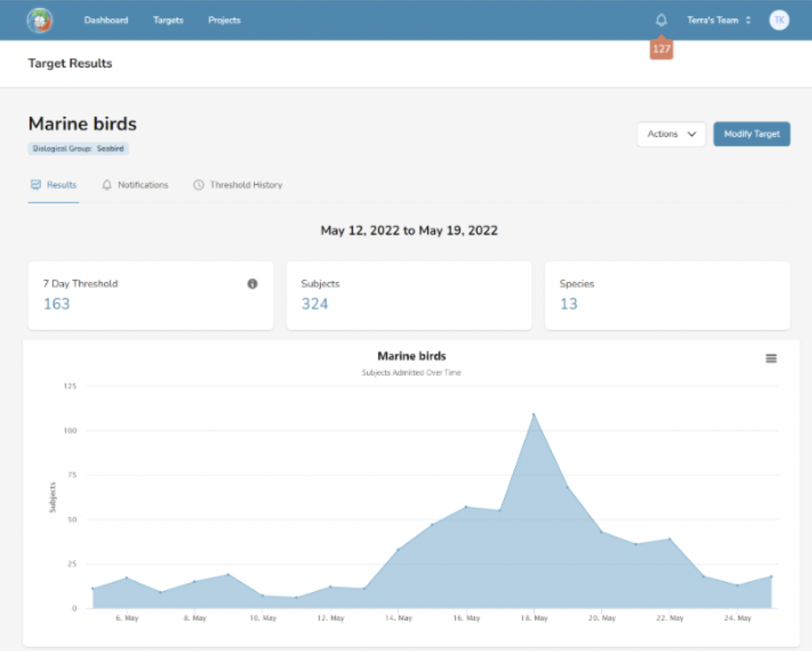Viewport: 812px width, 651px height.
Task: Open the notifications bell icon
Action: pyautogui.click(x=661, y=20)
